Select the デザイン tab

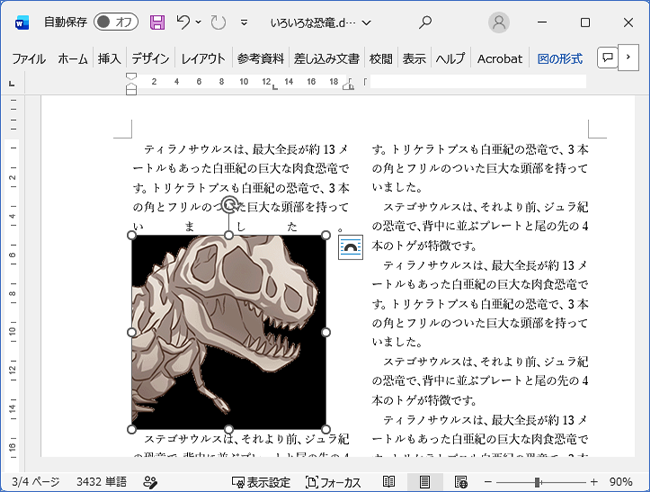point(150,59)
